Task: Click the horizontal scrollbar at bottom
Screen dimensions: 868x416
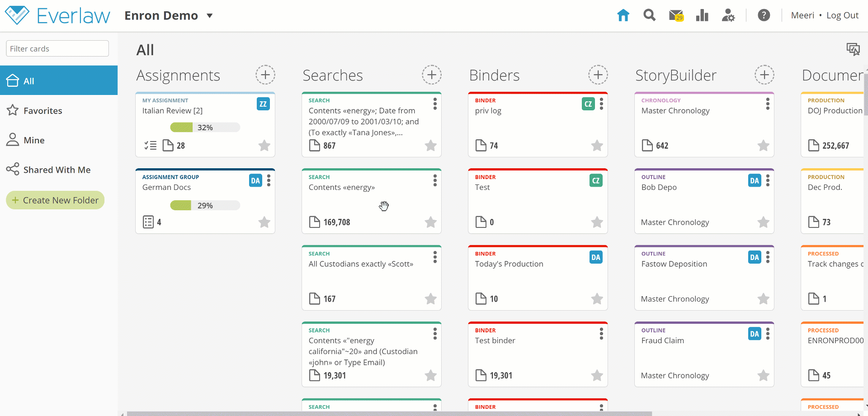Action: pyautogui.click(x=389, y=413)
